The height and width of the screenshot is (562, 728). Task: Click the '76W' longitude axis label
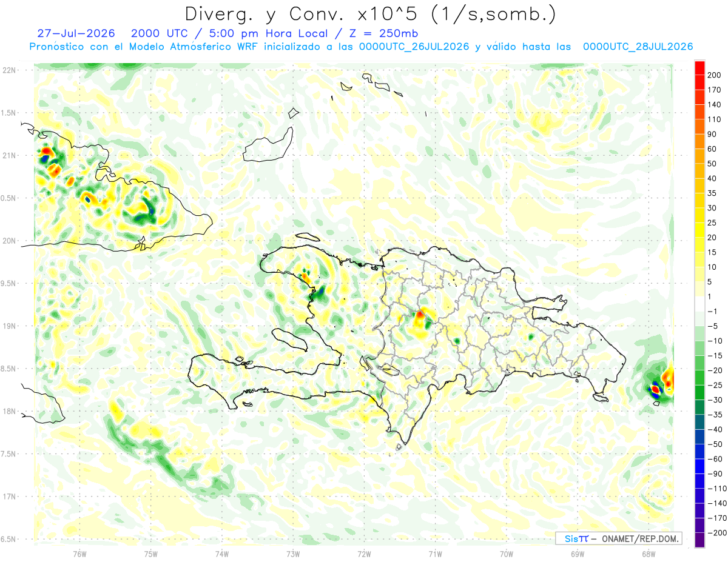coord(79,554)
